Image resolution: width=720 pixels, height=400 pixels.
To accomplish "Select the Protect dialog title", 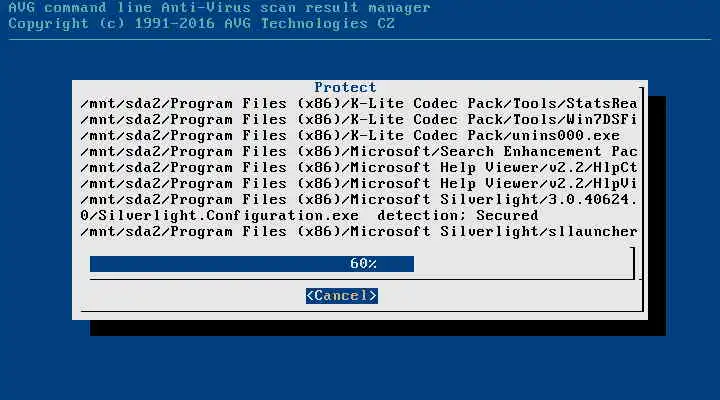I will tap(345, 87).
